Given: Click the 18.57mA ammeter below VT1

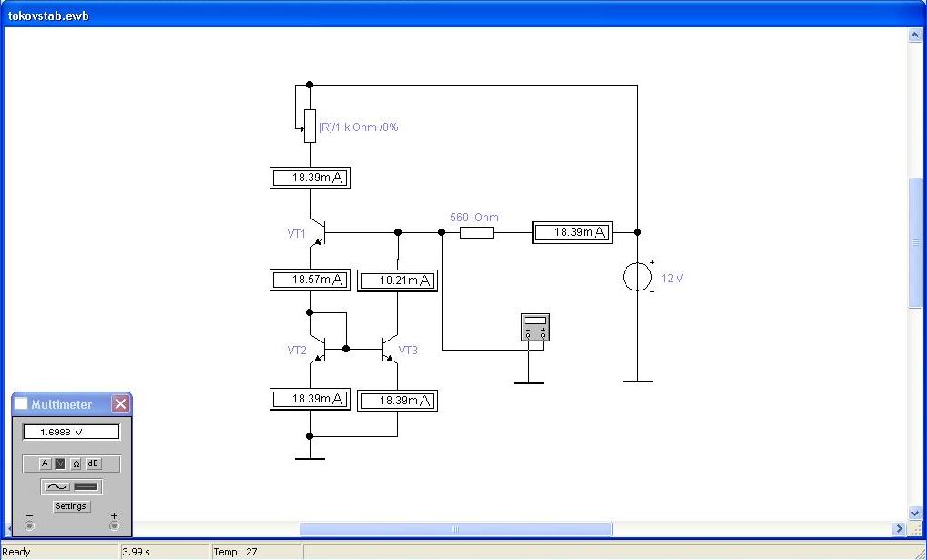Looking at the screenshot, I should [310, 280].
